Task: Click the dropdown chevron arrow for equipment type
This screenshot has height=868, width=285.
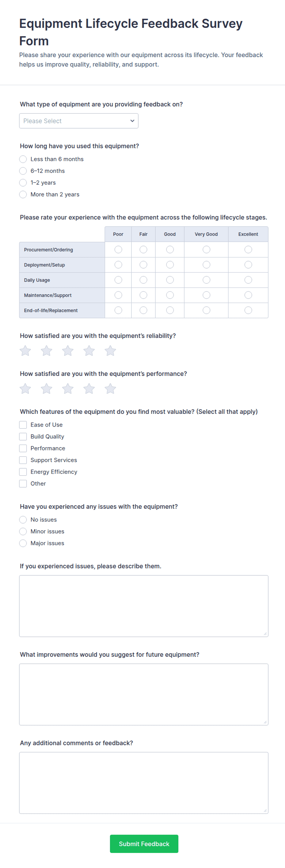Action: click(x=132, y=121)
